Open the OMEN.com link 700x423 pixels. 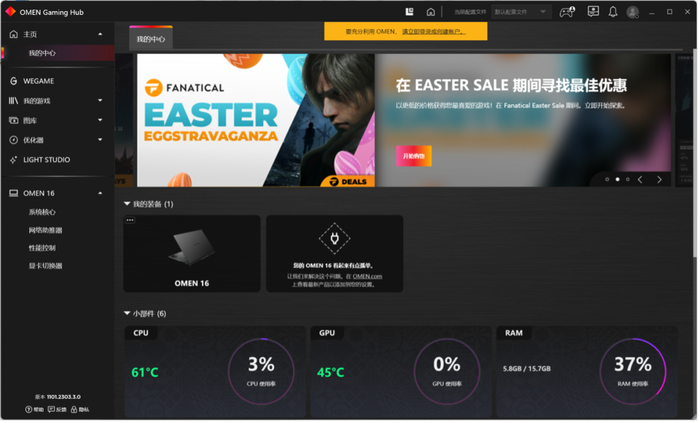[x=367, y=276]
